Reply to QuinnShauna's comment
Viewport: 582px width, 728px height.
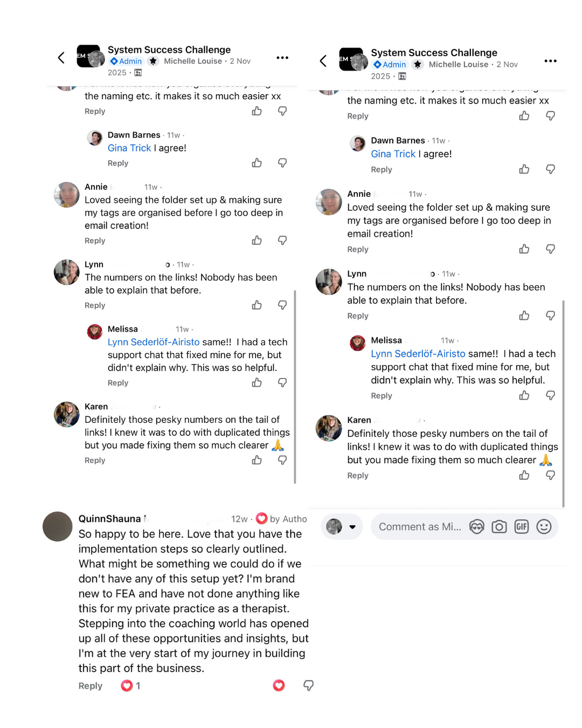(x=91, y=686)
